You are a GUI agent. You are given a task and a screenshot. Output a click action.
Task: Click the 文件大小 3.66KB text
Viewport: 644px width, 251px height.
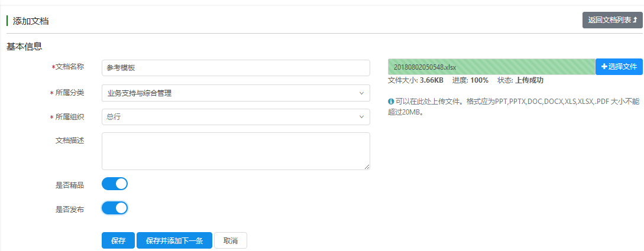(415, 80)
